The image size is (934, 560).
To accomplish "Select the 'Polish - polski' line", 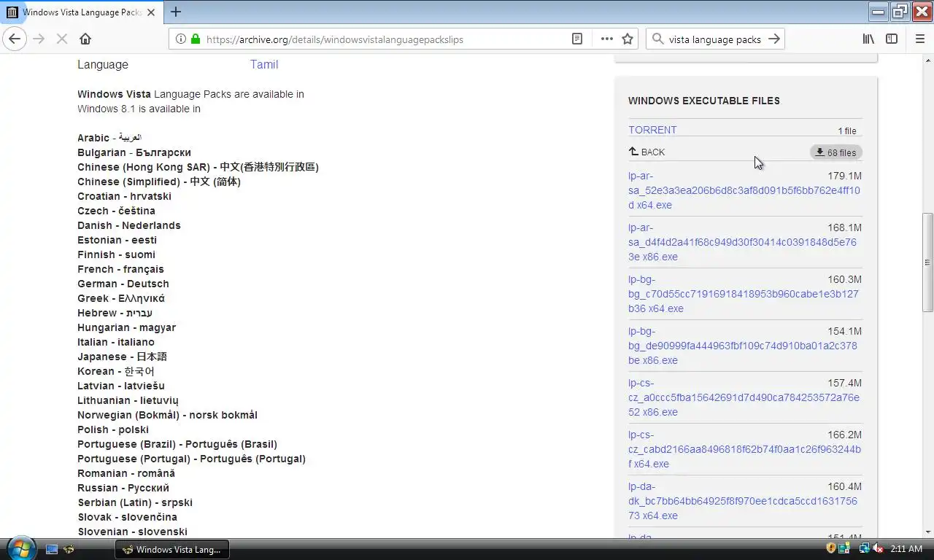I will coord(113,429).
